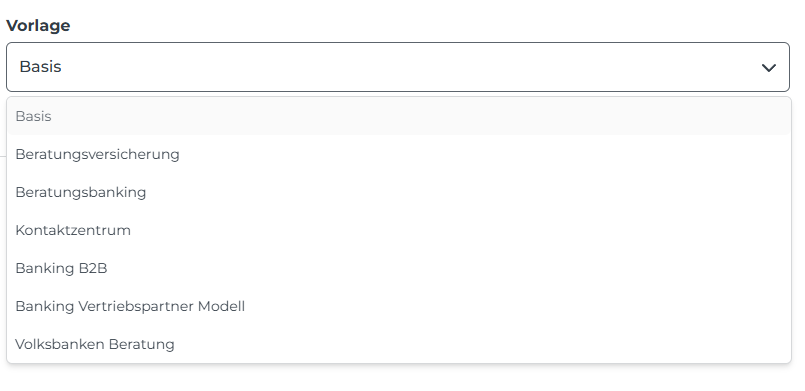Set Vorlage to Beratungsbanking
The width and height of the screenshot is (805, 391).
(398, 192)
